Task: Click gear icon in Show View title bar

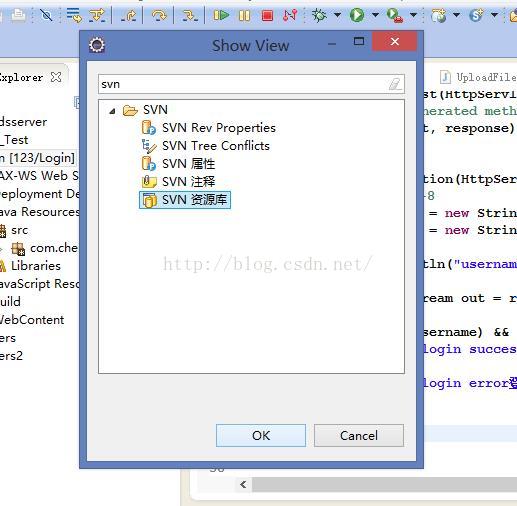Action: pyautogui.click(x=97, y=45)
